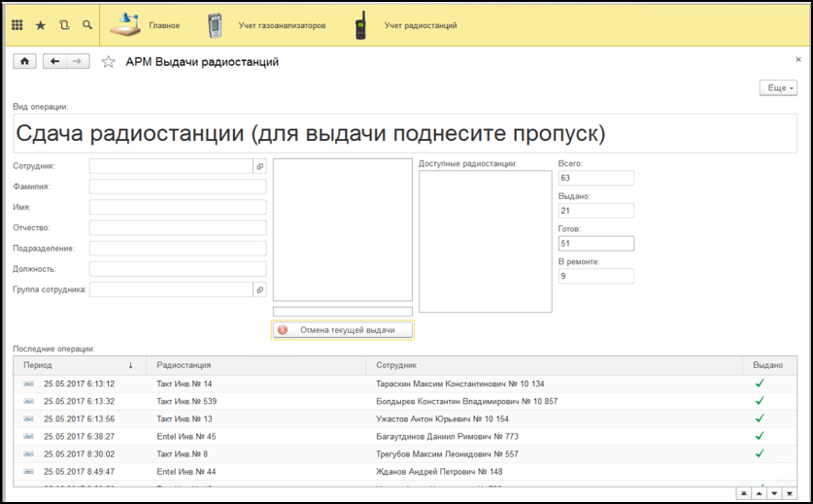Image resolution: width=813 pixels, height=504 pixels.
Task: Select the row dated 25.05.2017 6:38:27
Action: tap(405, 437)
